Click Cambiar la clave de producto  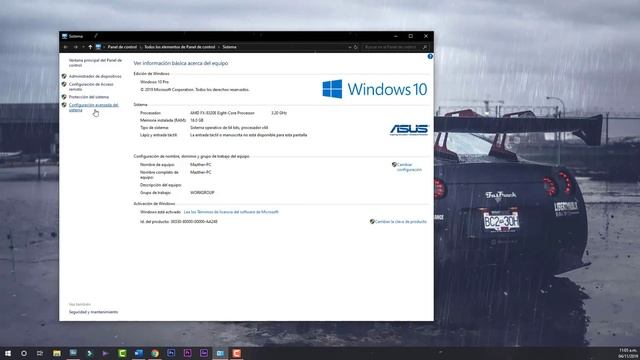400,222
